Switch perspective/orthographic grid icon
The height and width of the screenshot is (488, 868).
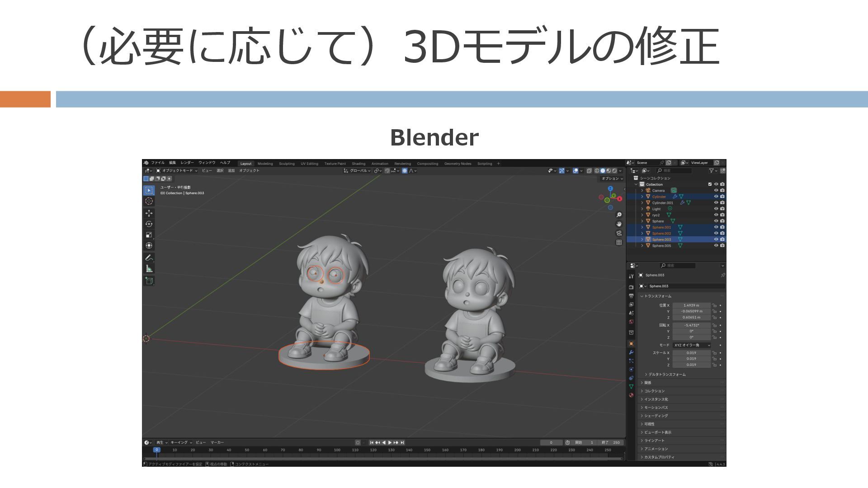click(619, 243)
